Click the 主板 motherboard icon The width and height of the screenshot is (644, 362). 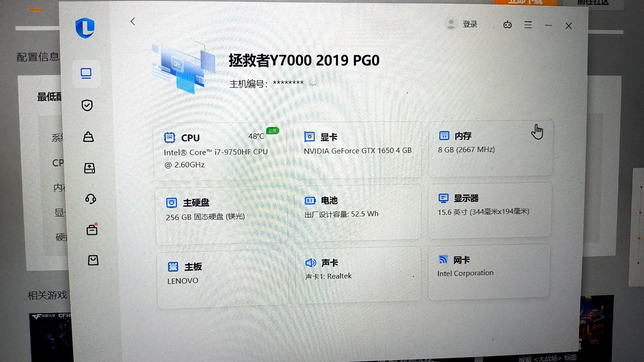173,267
